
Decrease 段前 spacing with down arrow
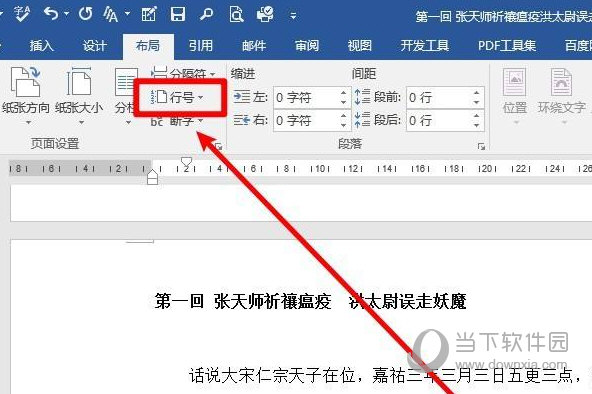[476, 102]
